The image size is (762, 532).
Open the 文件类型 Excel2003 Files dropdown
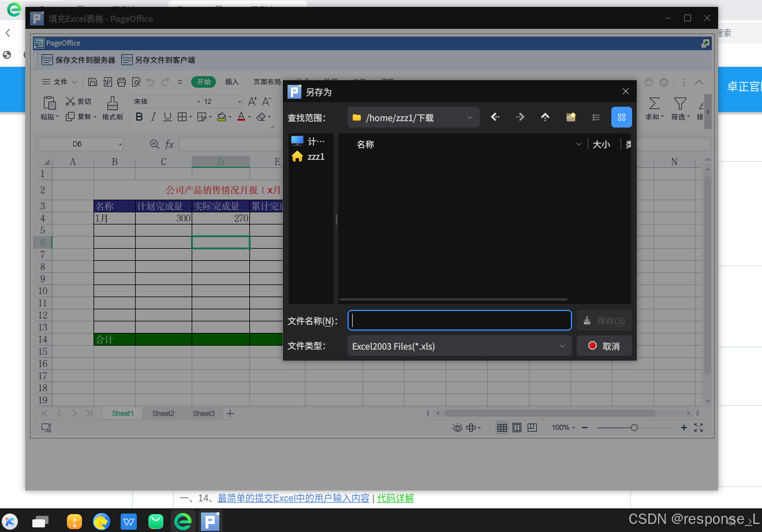[x=460, y=346]
